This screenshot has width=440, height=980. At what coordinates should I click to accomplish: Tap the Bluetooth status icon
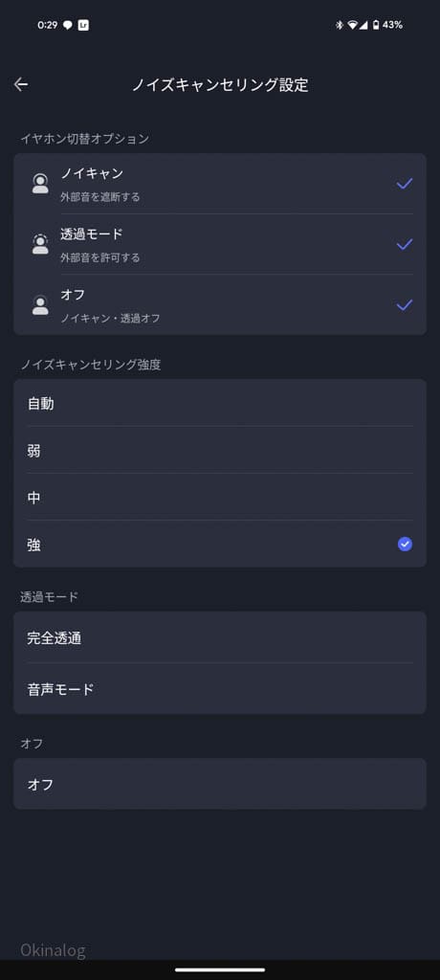click(x=340, y=25)
